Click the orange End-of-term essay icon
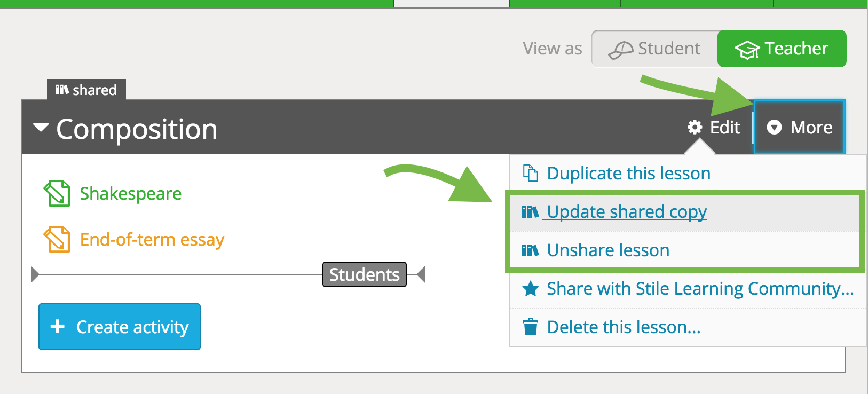868x394 pixels. click(57, 239)
